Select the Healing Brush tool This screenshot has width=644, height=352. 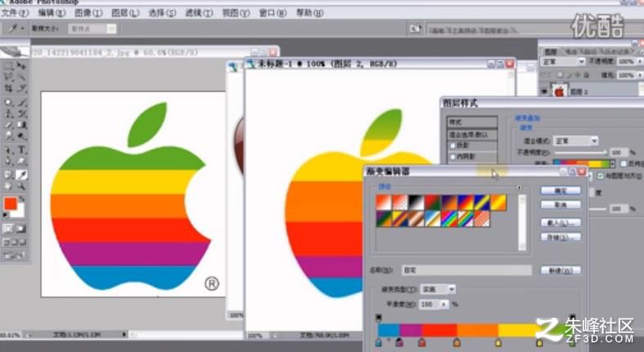click(8, 102)
